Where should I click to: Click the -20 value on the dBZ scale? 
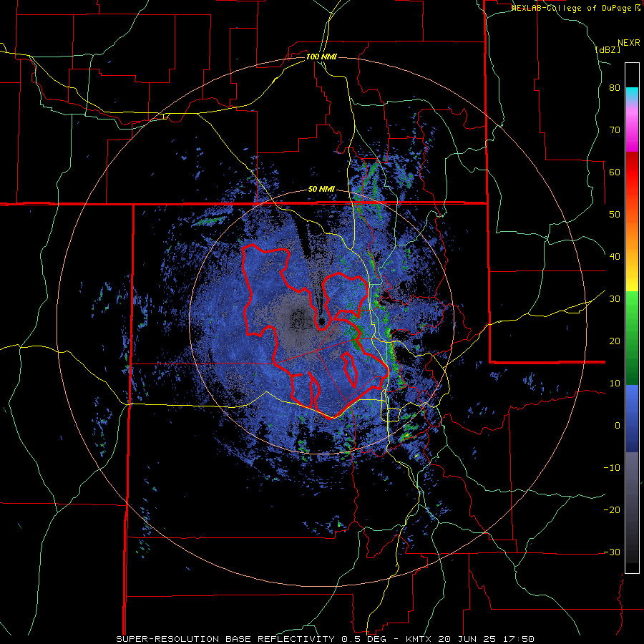pos(612,509)
